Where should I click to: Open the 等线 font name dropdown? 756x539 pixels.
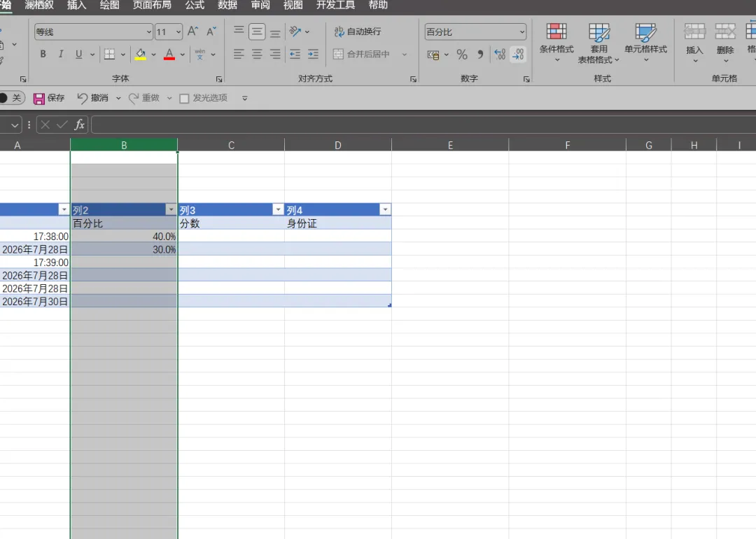[x=148, y=31]
